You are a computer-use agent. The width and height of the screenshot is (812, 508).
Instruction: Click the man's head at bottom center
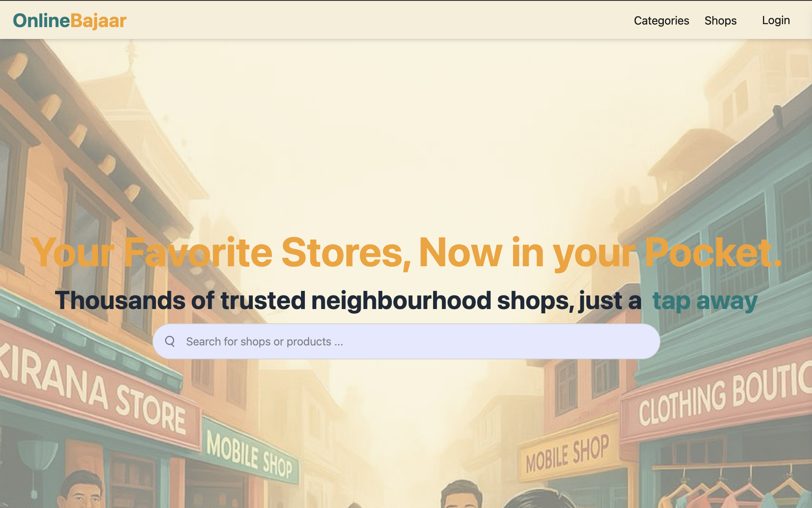tap(461, 495)
